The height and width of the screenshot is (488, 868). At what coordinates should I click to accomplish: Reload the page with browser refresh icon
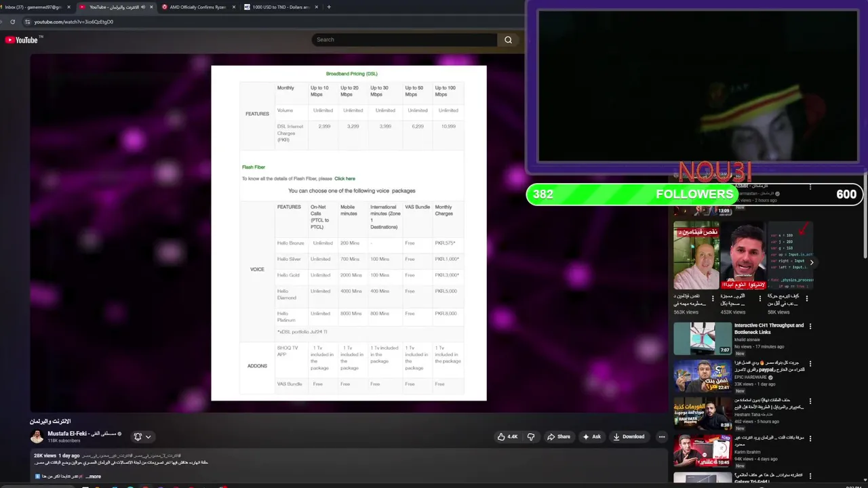click(12, 22)
